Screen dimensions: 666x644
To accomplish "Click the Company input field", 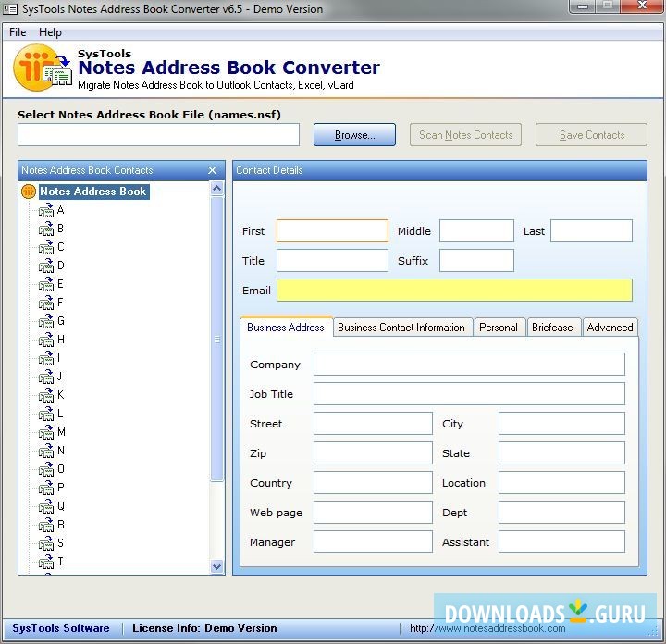I will point(469,364).
